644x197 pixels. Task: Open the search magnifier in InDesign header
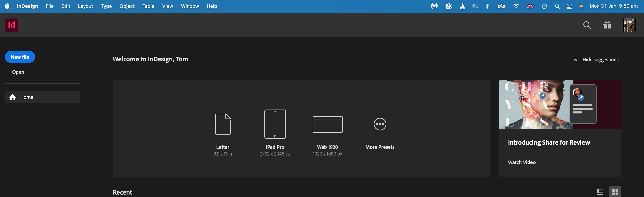click(587, 25)
